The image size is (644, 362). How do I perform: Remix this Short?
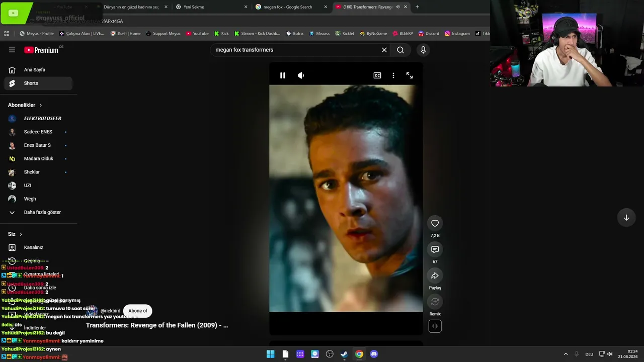coord(435,302)
